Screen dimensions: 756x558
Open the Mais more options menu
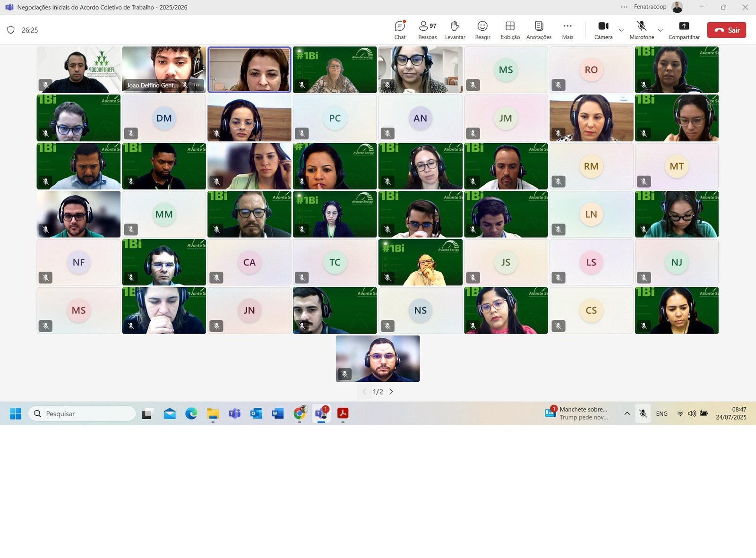tap(567, 30)
